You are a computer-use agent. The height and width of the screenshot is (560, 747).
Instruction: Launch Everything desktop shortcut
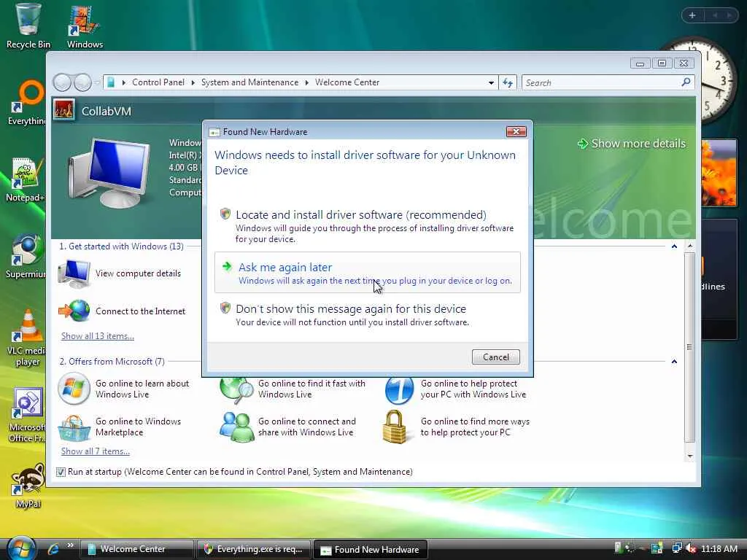(28, 102)
